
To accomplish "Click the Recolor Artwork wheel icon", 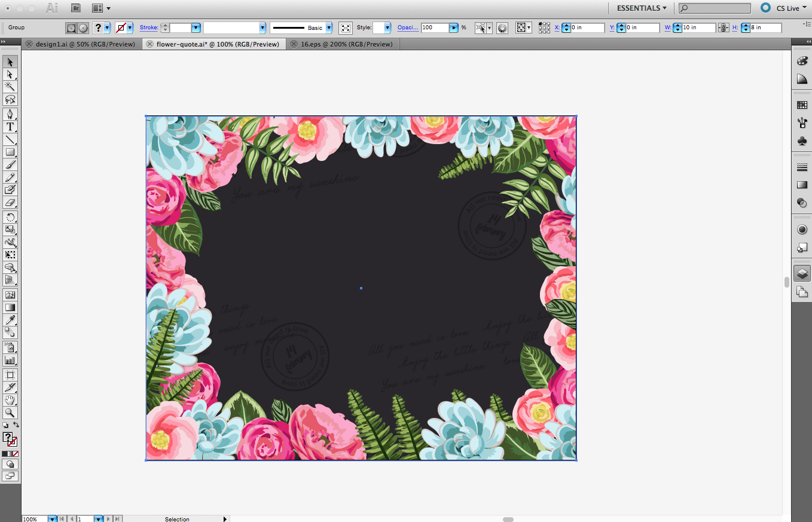I will pos(502,28).
